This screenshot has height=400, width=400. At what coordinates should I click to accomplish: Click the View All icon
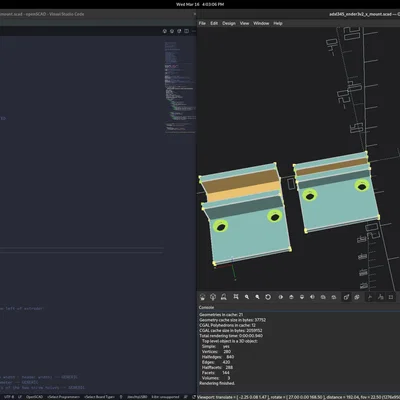coord(236,297)
